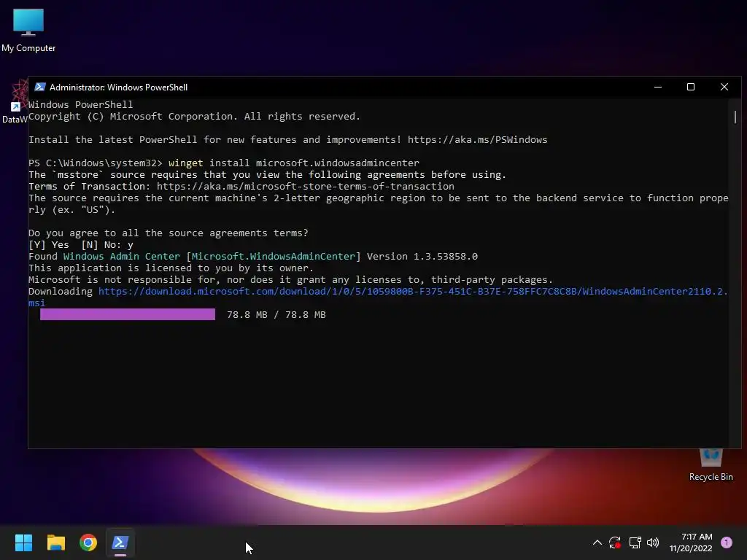This screenshot has height=560, width=747.
Task: Open the sync status tray icon
Action: tap(615, 542)
